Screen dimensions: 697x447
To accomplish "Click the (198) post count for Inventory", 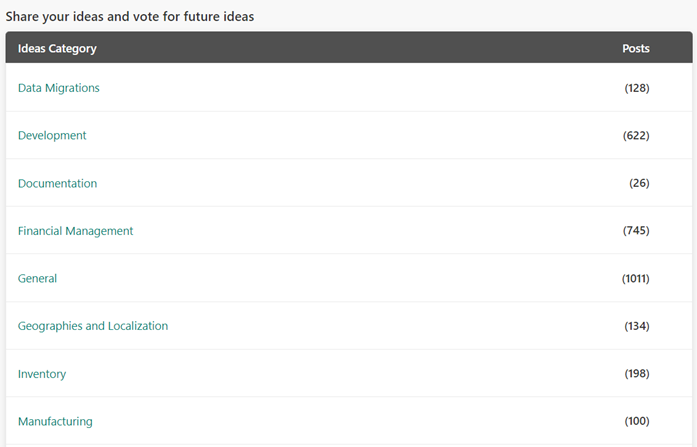I will click(637, 374).
